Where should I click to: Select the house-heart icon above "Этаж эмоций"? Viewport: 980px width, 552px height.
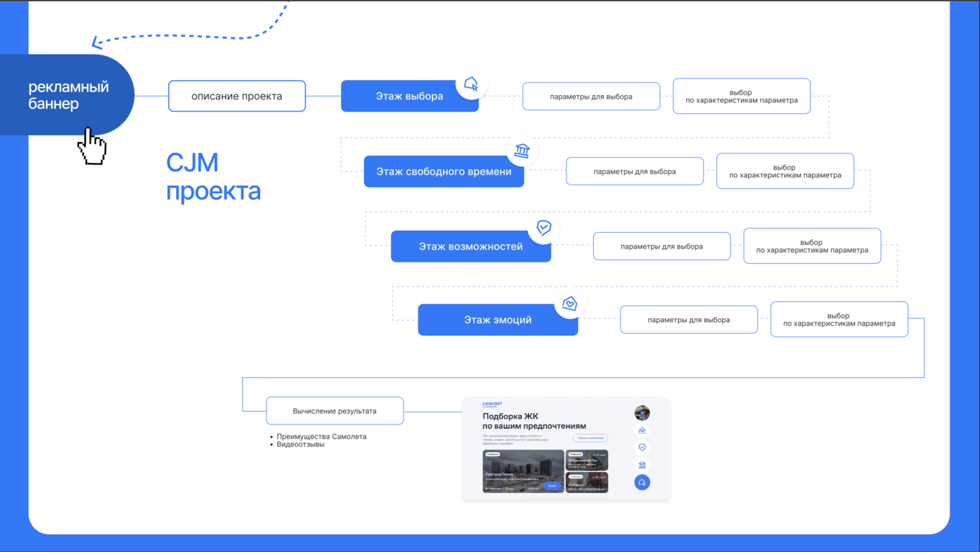tap(569, 303)
